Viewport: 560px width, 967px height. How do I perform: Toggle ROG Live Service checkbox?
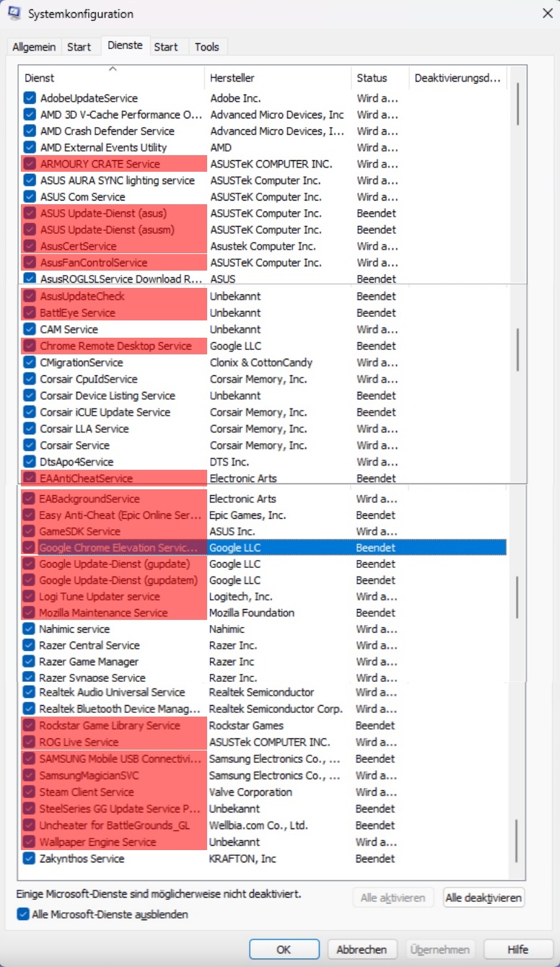(x=29, y=742)
